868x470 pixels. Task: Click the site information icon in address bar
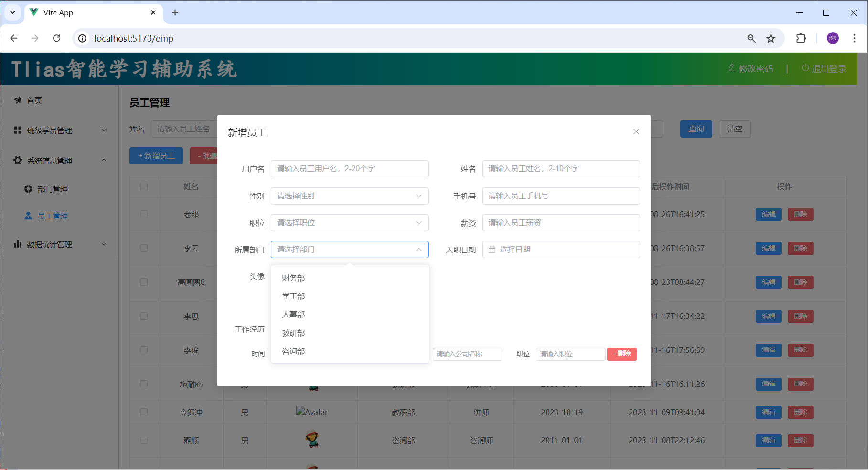83,38
